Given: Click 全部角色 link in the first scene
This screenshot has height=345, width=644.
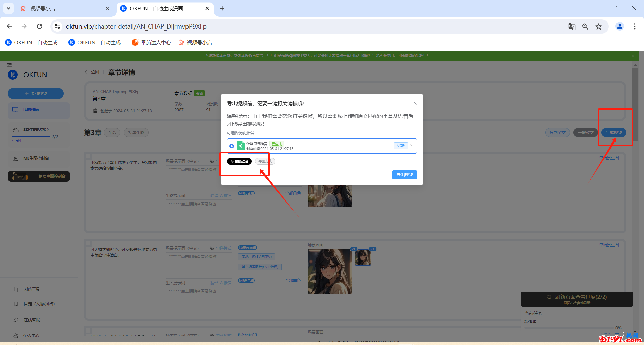Looking at the screenshot, I should click(293, 193).
